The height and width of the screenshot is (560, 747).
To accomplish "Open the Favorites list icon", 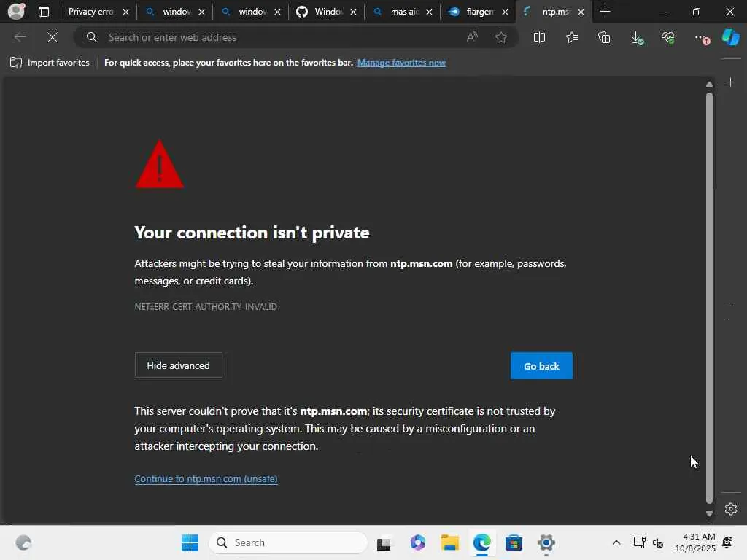I will [572, 37].
